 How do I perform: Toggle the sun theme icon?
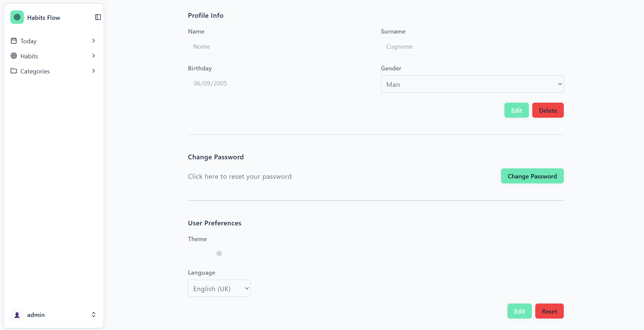coord(219,254)
